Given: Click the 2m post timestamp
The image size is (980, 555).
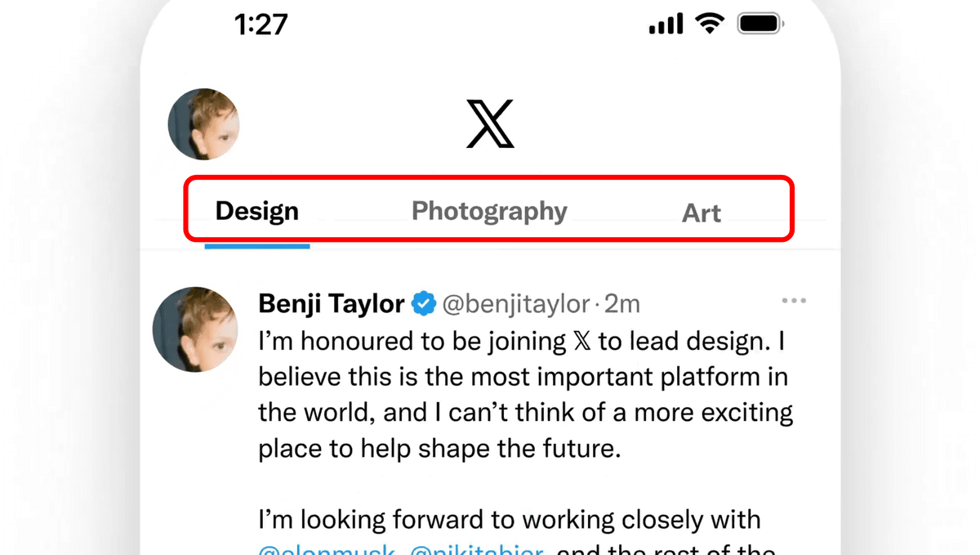Looking at the screenshot, I should [x=623, y=304].
